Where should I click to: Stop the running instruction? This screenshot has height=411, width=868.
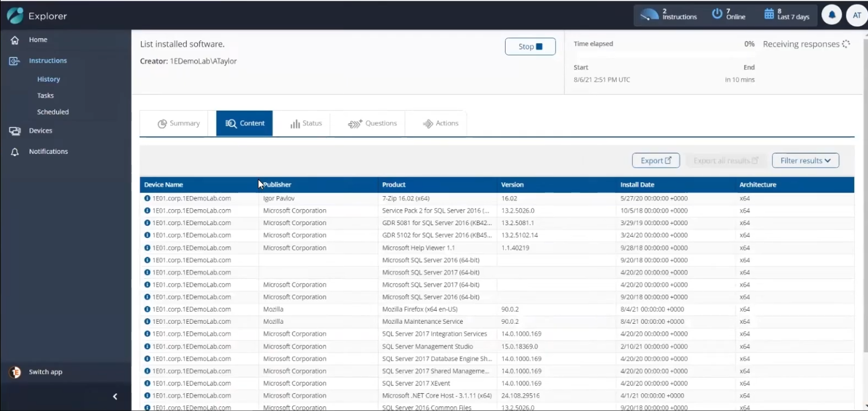[530, 47]
